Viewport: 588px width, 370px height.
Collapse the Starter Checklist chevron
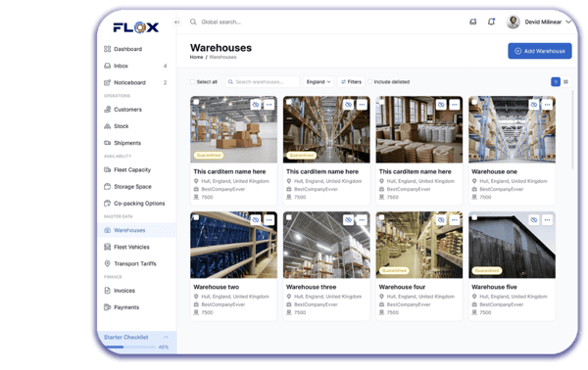166,338
